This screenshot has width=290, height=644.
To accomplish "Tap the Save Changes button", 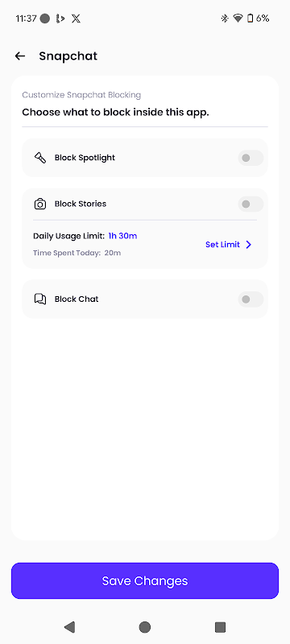I will (145, 580).
